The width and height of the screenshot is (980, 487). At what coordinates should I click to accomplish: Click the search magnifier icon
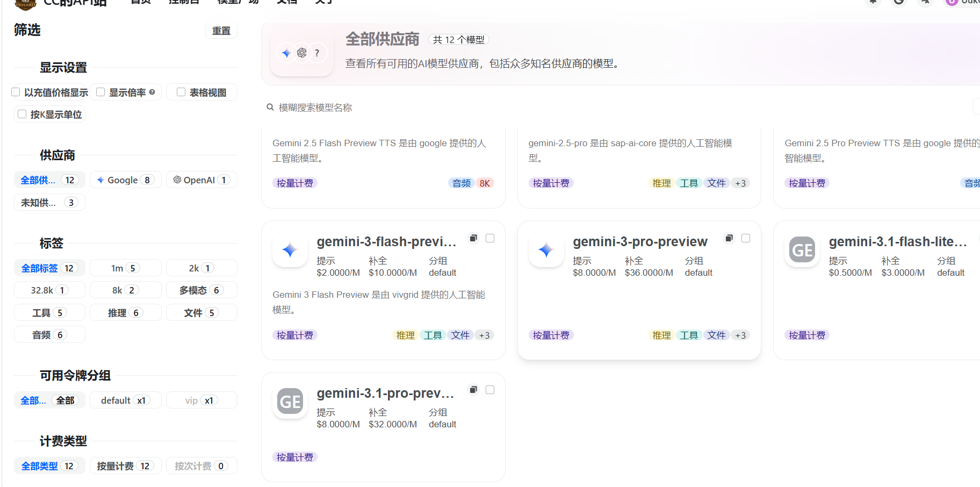point(270,107)
